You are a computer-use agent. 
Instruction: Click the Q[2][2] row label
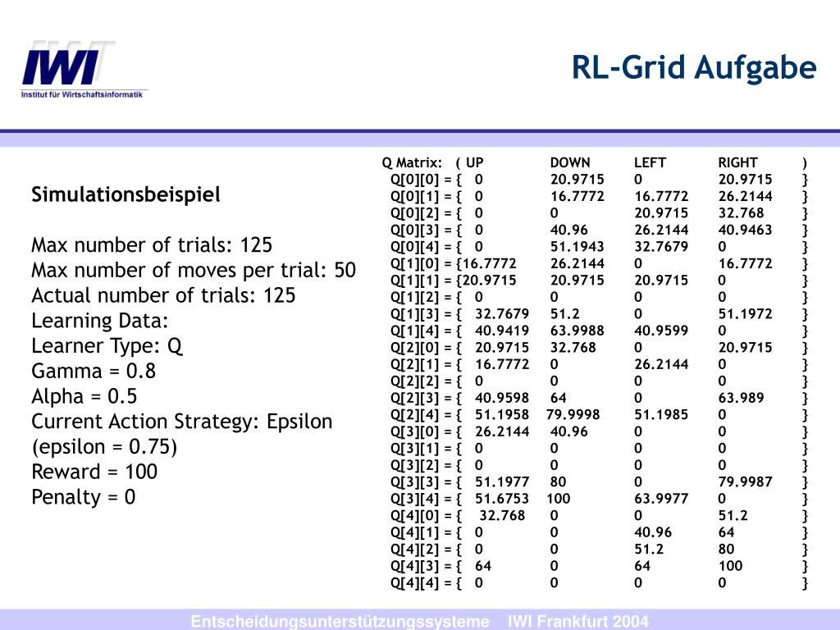point(414,381)
